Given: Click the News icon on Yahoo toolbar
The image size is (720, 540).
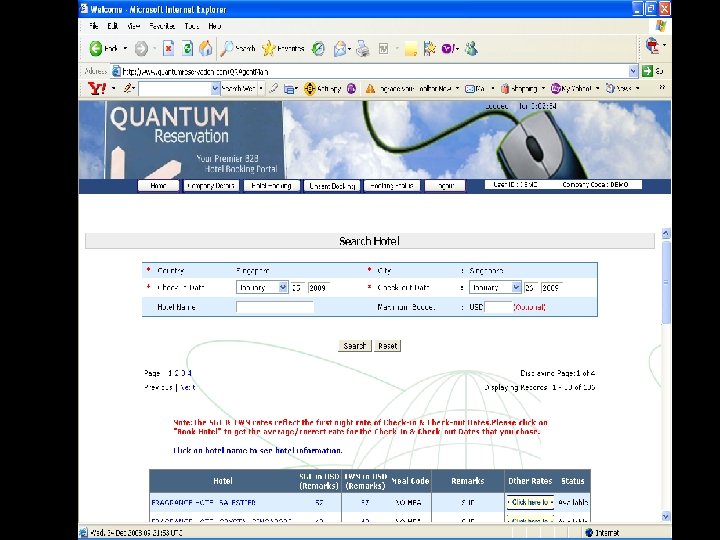Looking at the screenshot, I should click(610, 89).
